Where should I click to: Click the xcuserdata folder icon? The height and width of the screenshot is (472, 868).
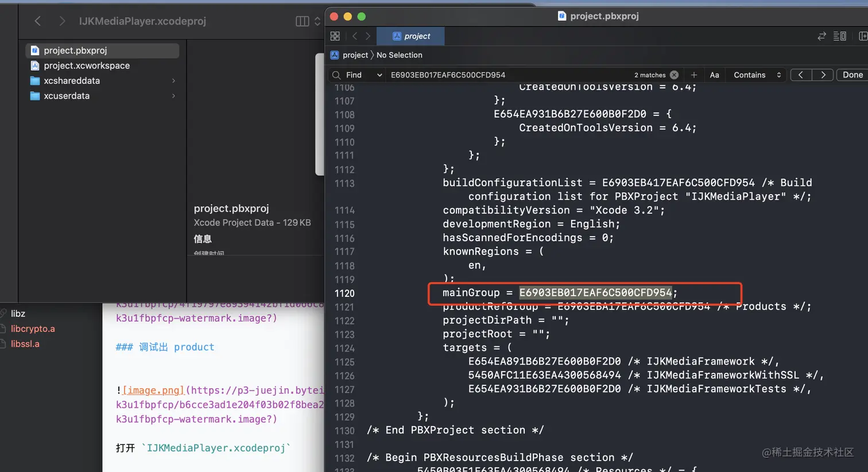coord(35,96)
